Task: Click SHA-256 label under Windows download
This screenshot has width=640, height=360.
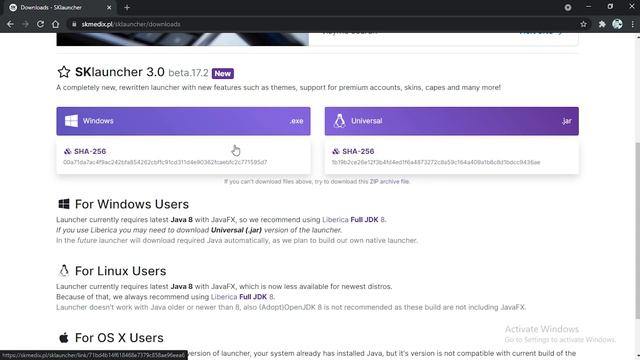Action: 90,151
